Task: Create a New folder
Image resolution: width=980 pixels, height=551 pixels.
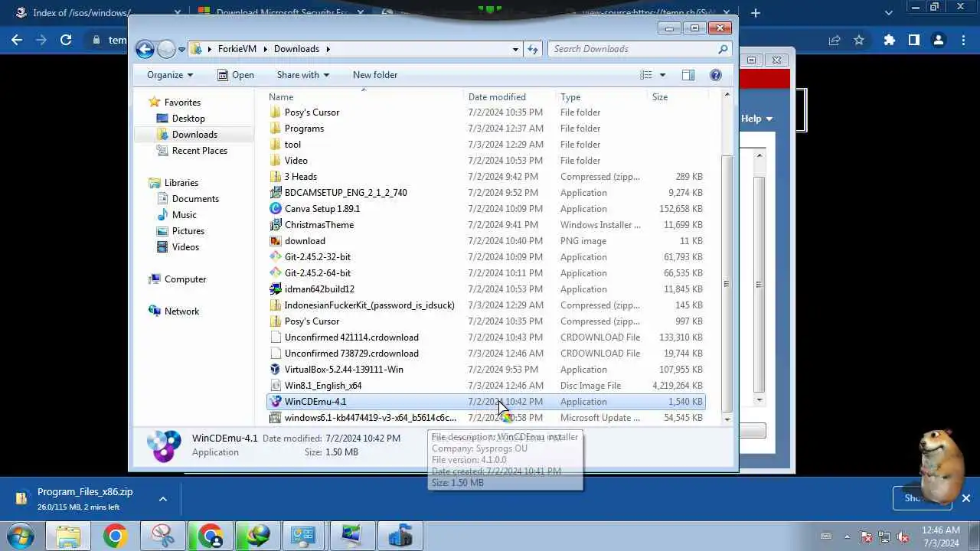Action: tap(375, 75)
